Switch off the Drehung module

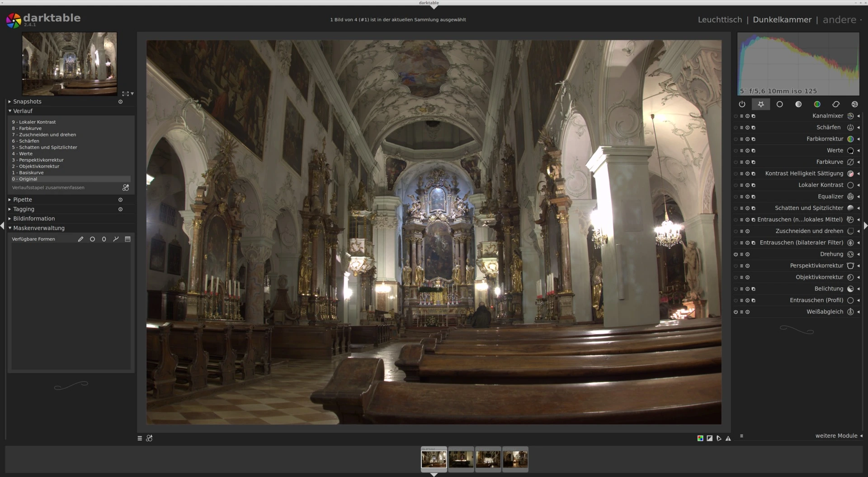click(736, 254)
